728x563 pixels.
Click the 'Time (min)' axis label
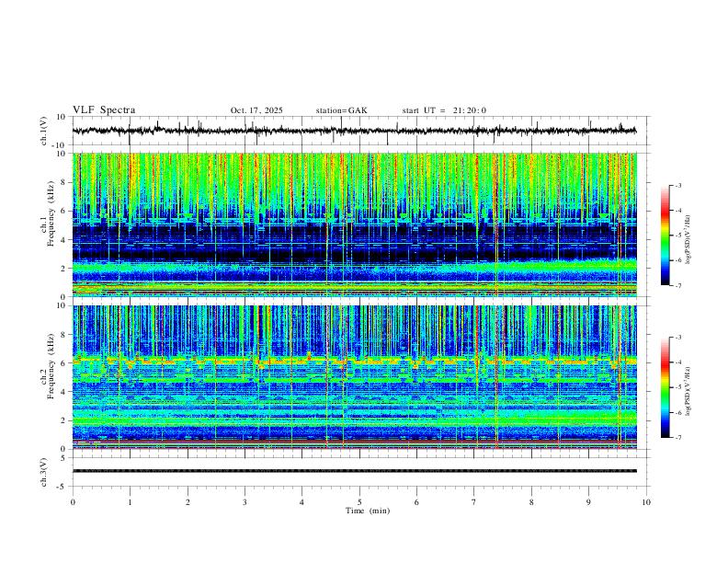pyautogui.click(x=368, y=511)
